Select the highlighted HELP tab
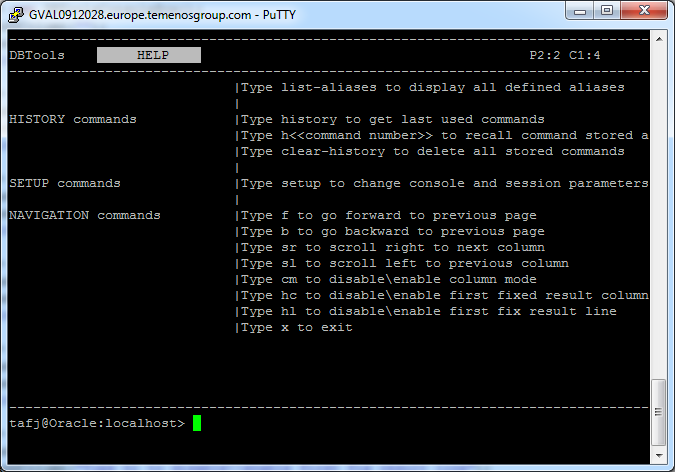675x472 pixels. coord(149,55)
